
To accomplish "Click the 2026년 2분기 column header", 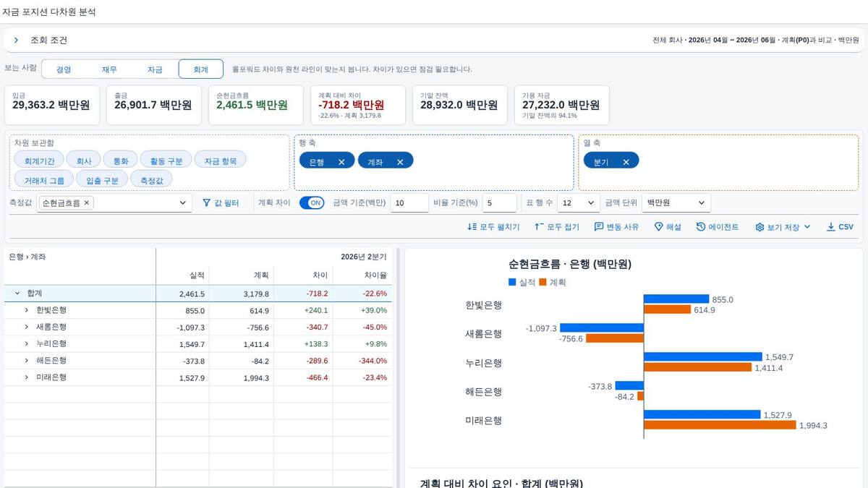I will [273, 257].
